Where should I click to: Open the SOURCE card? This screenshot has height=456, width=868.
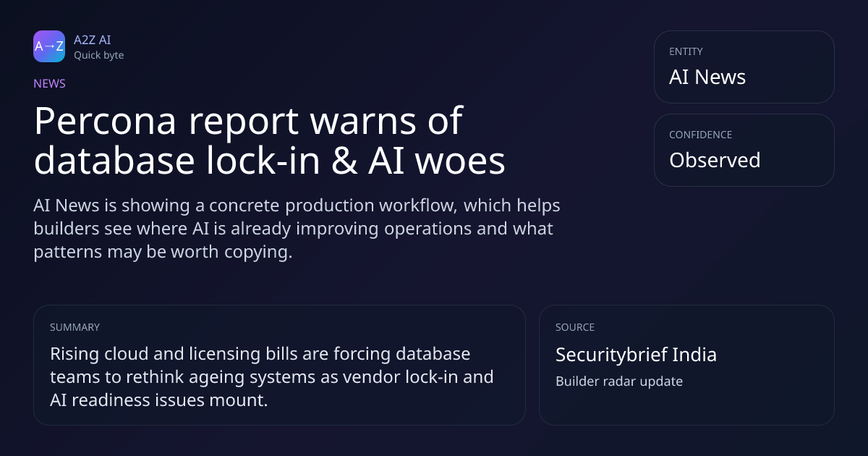(686, 365)
